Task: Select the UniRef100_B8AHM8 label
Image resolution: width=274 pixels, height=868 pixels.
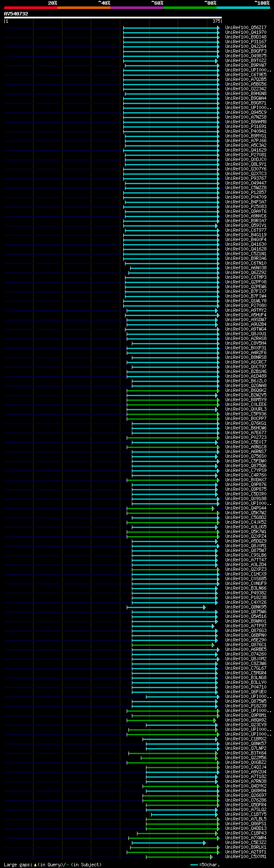Action: pyautogui.click(x=246, y=122)
